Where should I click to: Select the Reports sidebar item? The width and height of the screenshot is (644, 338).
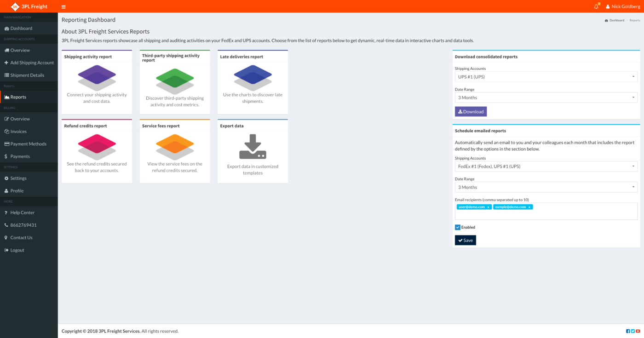[x=29, y=97]
